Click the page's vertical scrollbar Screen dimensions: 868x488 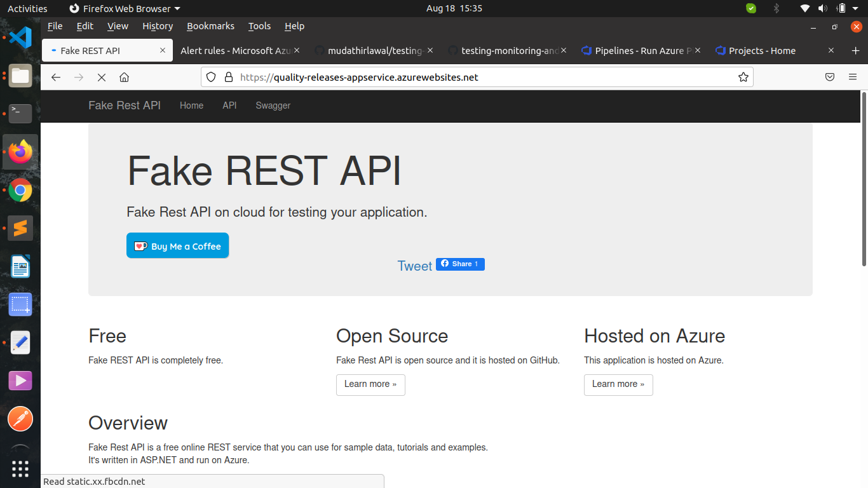864,179
